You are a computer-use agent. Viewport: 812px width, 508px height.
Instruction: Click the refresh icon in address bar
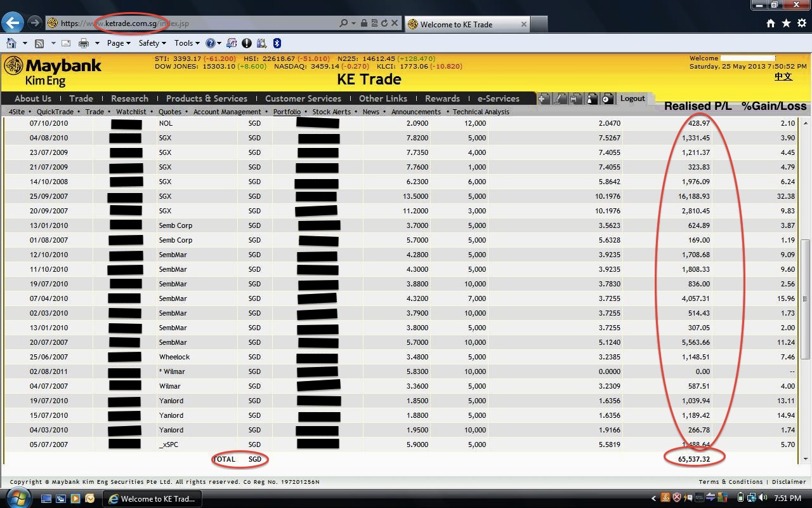384,23
